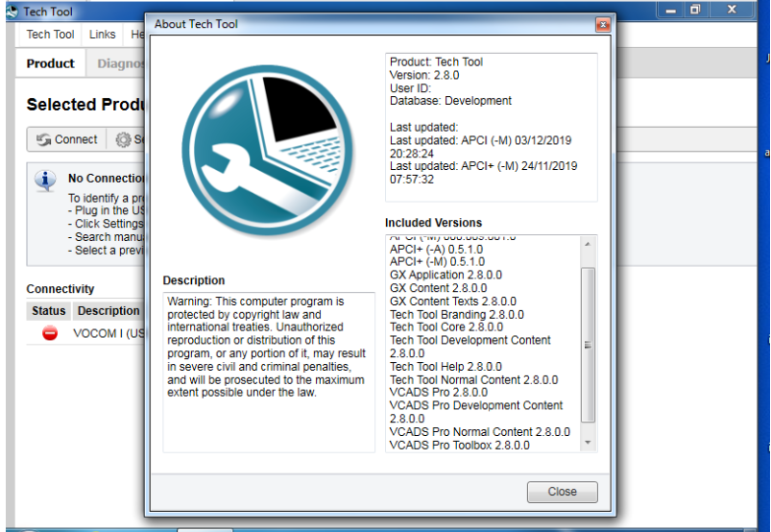This screenshot has width=771, height=532.
Task: Open the Tech Tool menu
Action: coord(50,35)
